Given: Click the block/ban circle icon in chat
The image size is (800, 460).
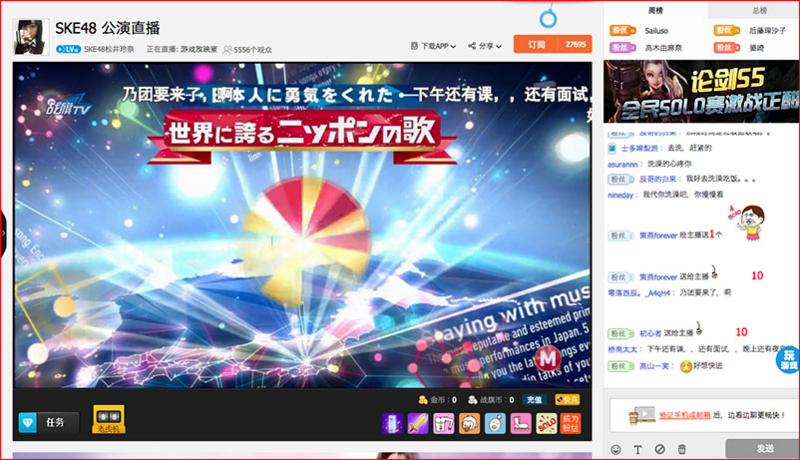Looking at the screenshot, I should (660, 449).
